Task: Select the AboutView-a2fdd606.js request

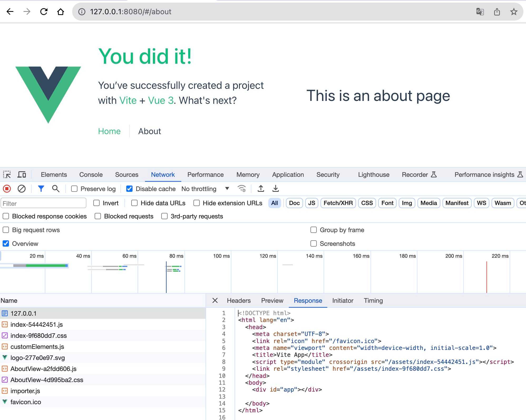Action: [x=103, y=369]
